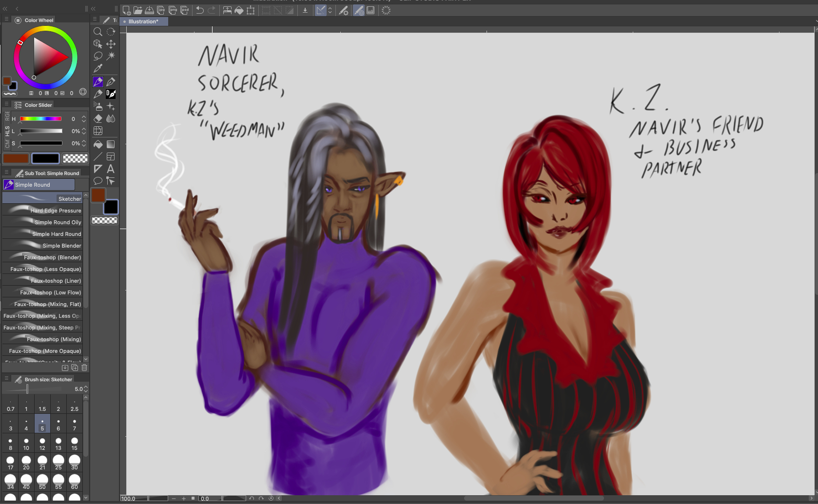The image size is (818, 504).
Task: Increase brush size with stepper arrow
Action: (x=86, y=387)
